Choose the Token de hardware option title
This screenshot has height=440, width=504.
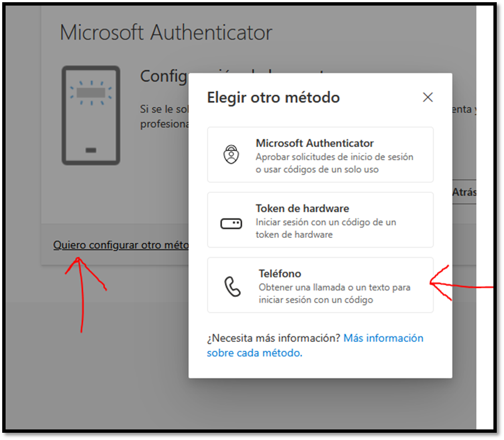point(302,208)
